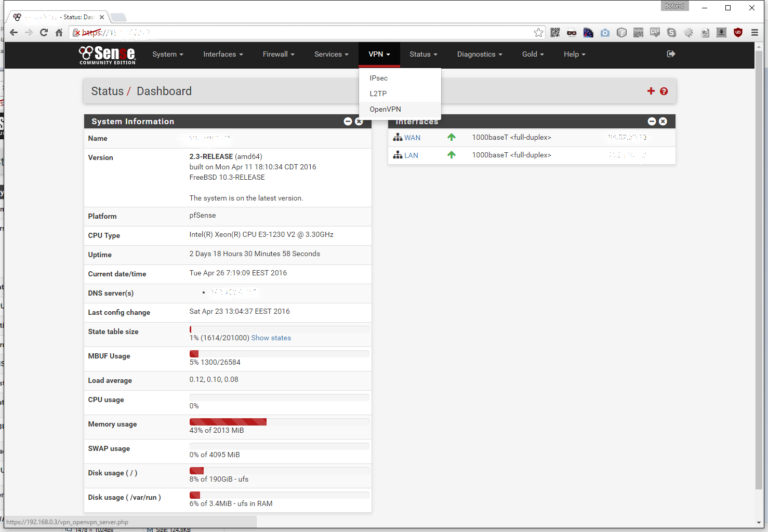Close the System Information widget

[x=359, y=121]
